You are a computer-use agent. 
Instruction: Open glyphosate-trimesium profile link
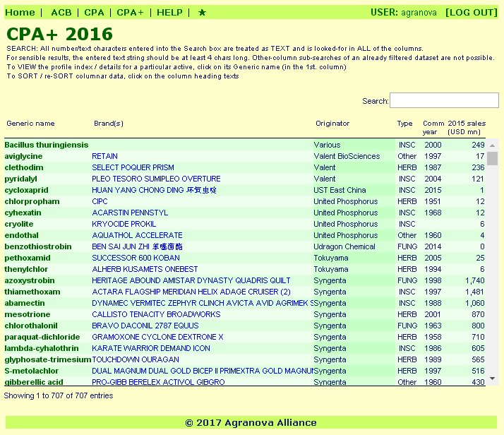tap(48, 359)
